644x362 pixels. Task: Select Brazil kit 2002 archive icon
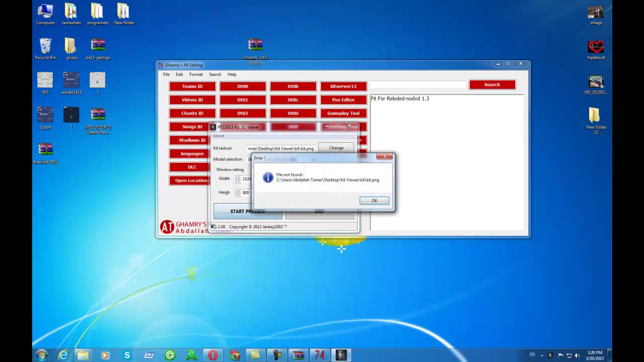tap(45, 153)
